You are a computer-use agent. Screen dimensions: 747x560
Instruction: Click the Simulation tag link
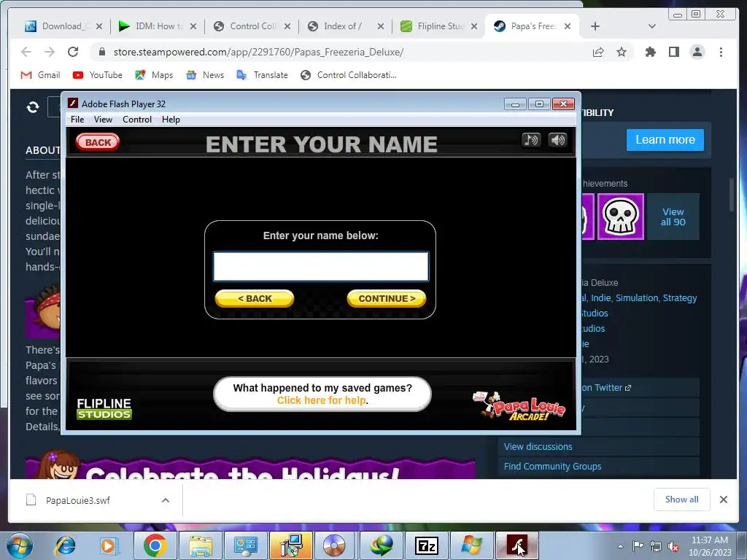point(636,298)
